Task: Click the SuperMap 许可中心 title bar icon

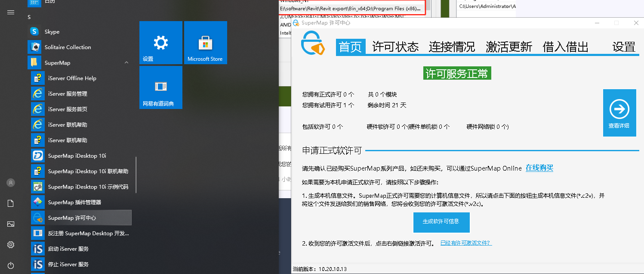Action: click(x=296, y=23)
